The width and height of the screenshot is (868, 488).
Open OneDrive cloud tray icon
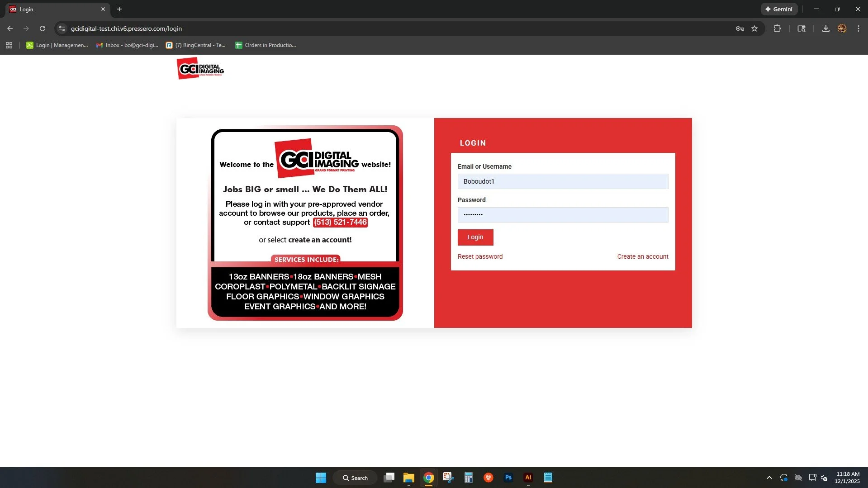[798, 478]
